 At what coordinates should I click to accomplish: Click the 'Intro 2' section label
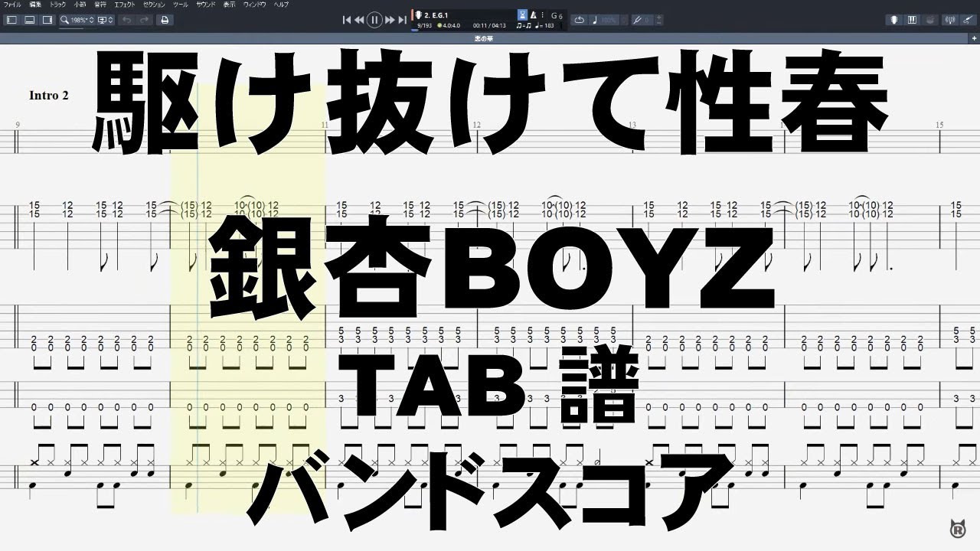tap(49, 96)
